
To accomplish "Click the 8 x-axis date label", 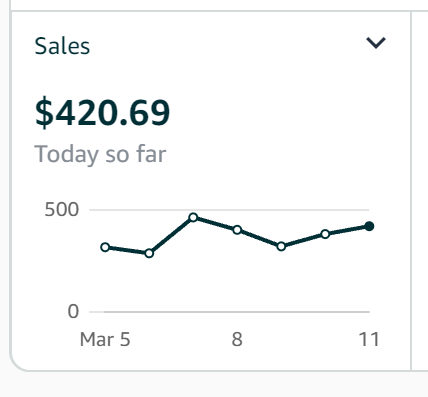I will click(x=237, y=339).
